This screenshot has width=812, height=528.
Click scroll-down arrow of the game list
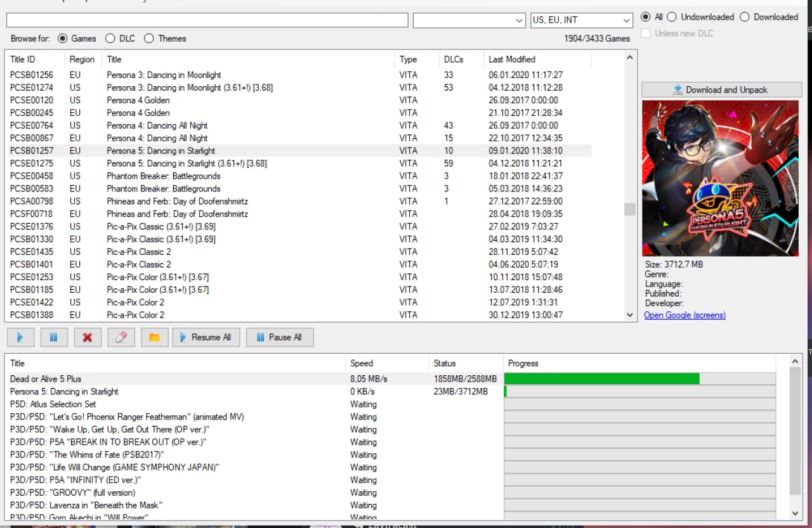[630, 314]
